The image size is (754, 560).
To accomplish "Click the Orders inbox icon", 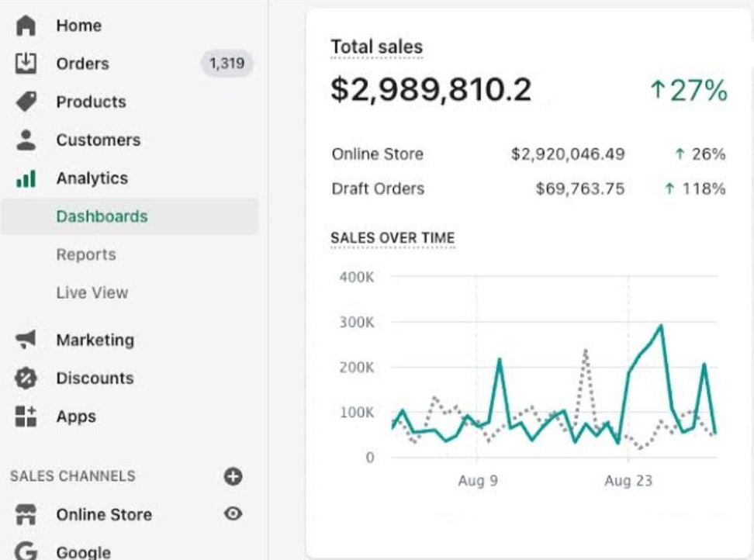I will [26, 64].
